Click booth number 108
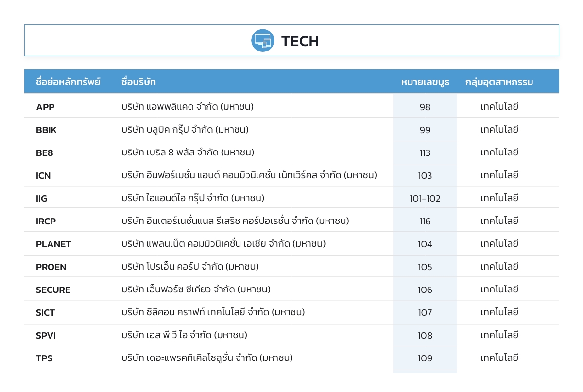Screen dimensions: 583x392 [425, 335]
